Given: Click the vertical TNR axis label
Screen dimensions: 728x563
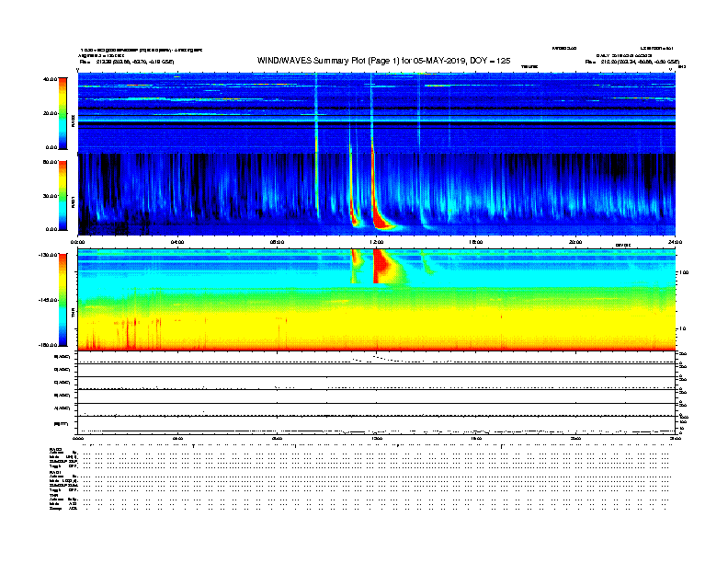Looking at the screenshot, I should [x=73, y=314].
